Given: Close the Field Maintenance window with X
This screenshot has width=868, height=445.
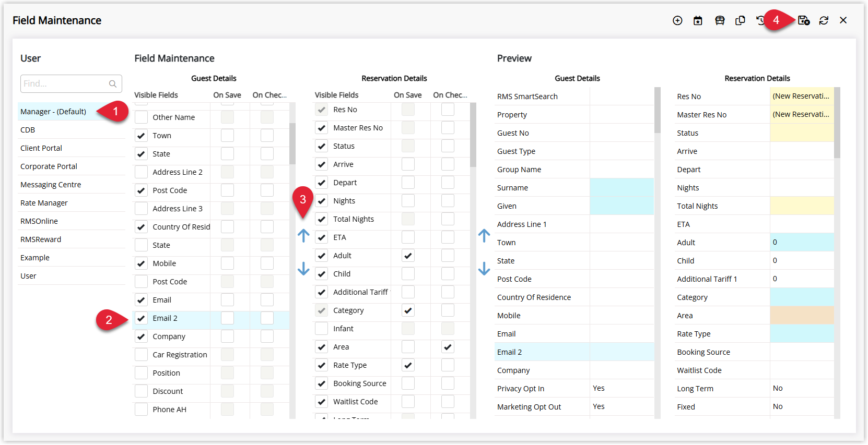Looking at the screenshot, I should (843, 20).
